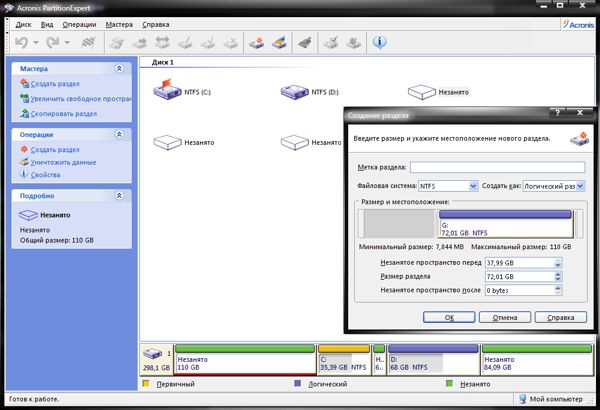Collapse the Подробно sidebar panel
This screenshot has height=410, width=600.
(x=119, y=196)
